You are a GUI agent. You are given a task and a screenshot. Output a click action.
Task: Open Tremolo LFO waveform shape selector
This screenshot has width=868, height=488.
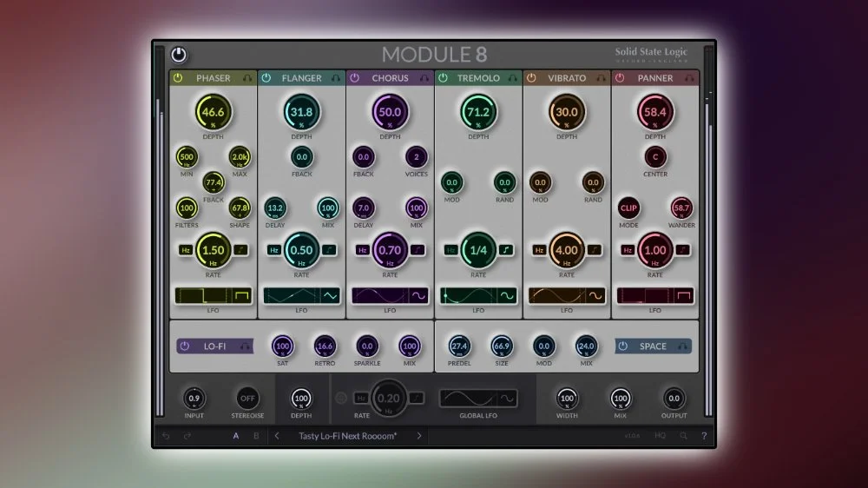click(x=507, y=296)
